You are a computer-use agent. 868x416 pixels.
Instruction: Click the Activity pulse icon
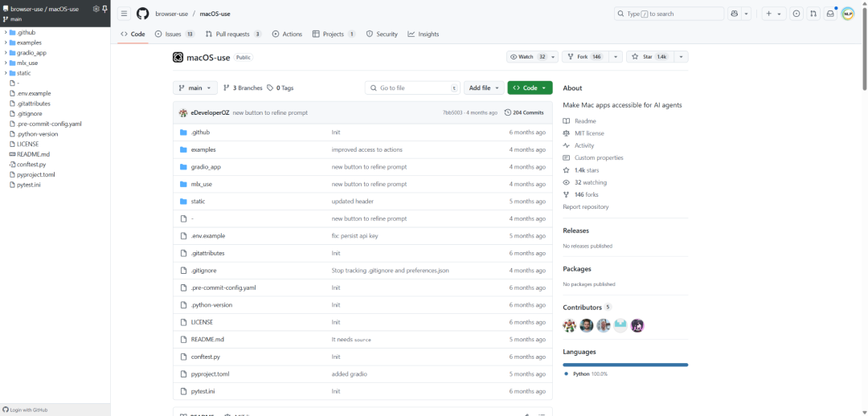pyautogui.click(x=566, y=145)
